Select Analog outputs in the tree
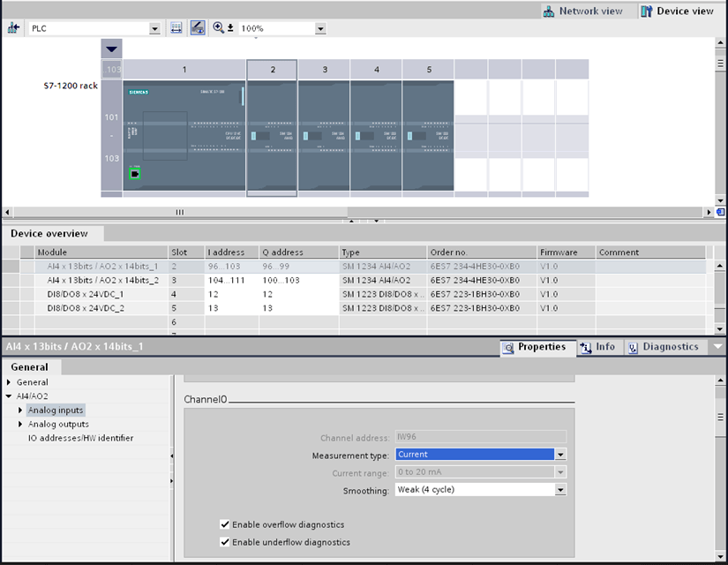Image resolution: width=728 pixels, height=565 pixels. tap(58, 424)
